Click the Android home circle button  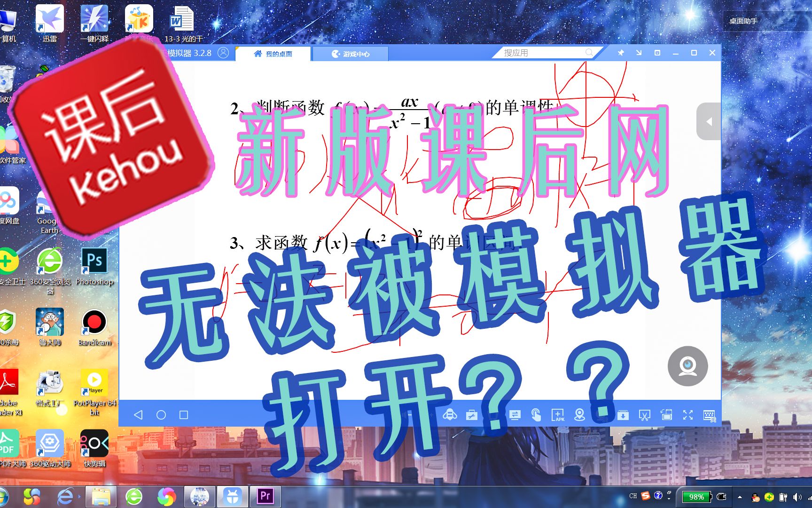(x=161, y=415)
